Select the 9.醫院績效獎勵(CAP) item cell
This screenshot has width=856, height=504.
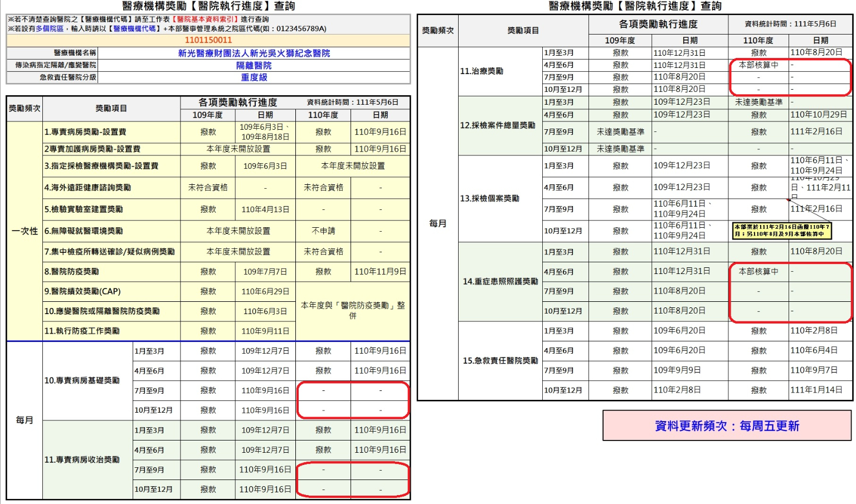(x=111, y=291)
